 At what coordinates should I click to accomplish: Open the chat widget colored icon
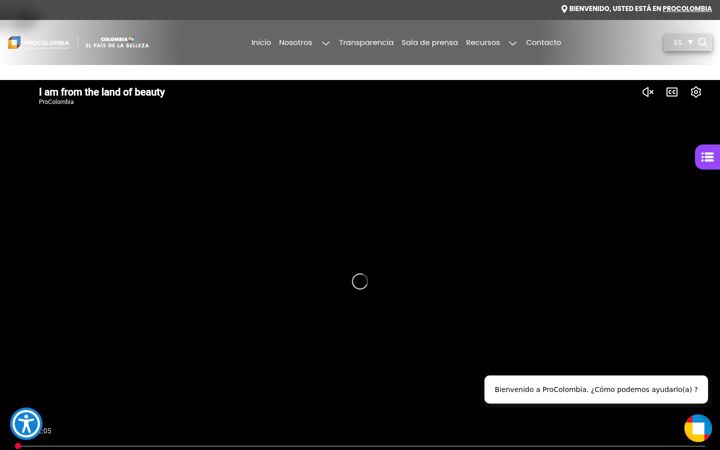tap(698, 428)
